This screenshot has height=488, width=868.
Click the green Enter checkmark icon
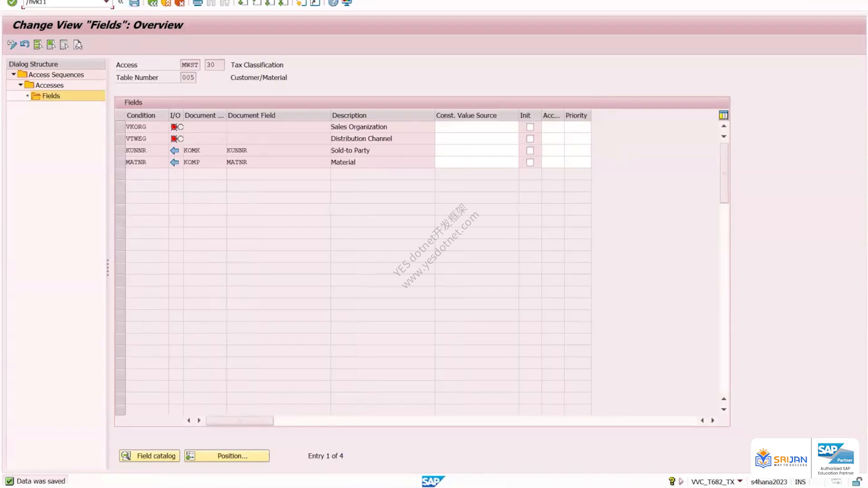(12, 3)
